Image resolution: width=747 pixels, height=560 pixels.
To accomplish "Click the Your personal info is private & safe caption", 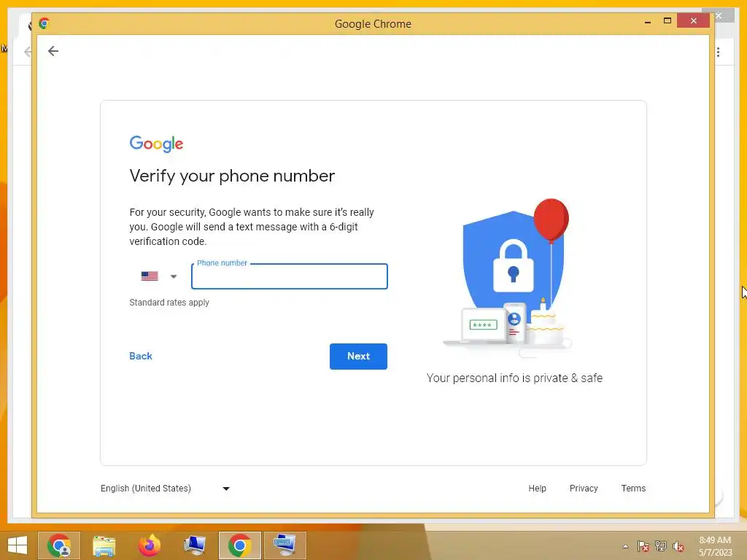I will pos(514,378).
